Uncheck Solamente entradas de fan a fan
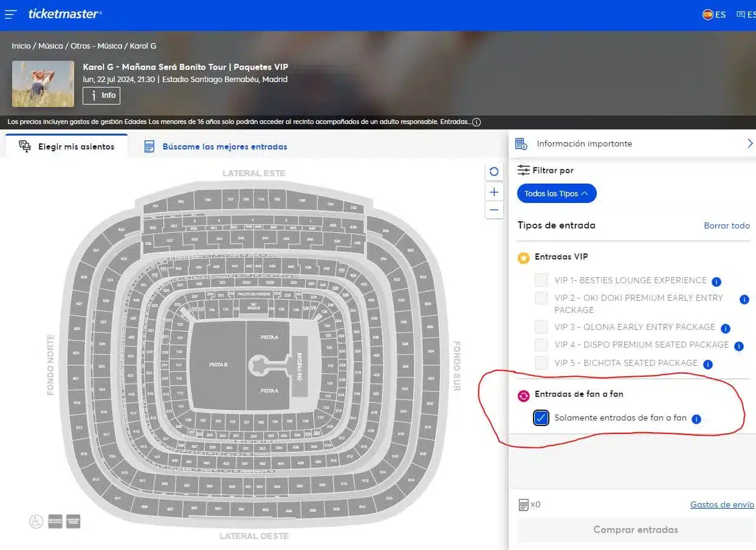The height and width of the screenshot is (550, 756). click(541, 418)
